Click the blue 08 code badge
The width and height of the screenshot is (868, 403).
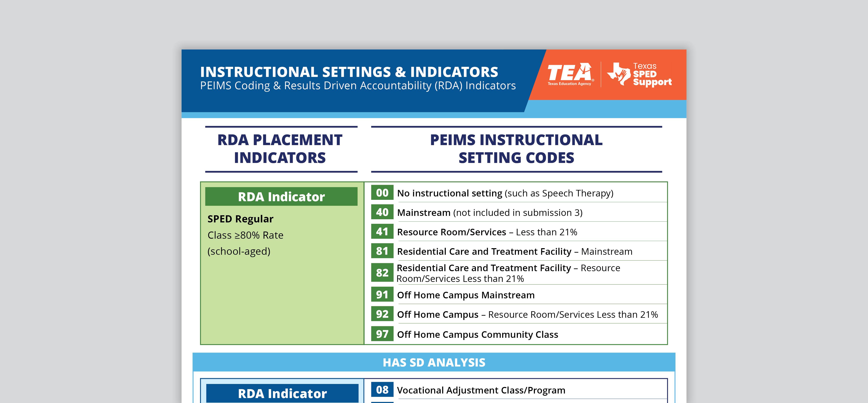pyautogui.click(x=382, y=390)
